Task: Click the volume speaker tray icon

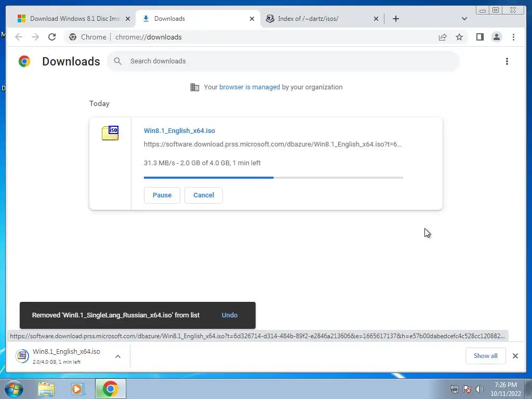Action: tap(480, 390)
